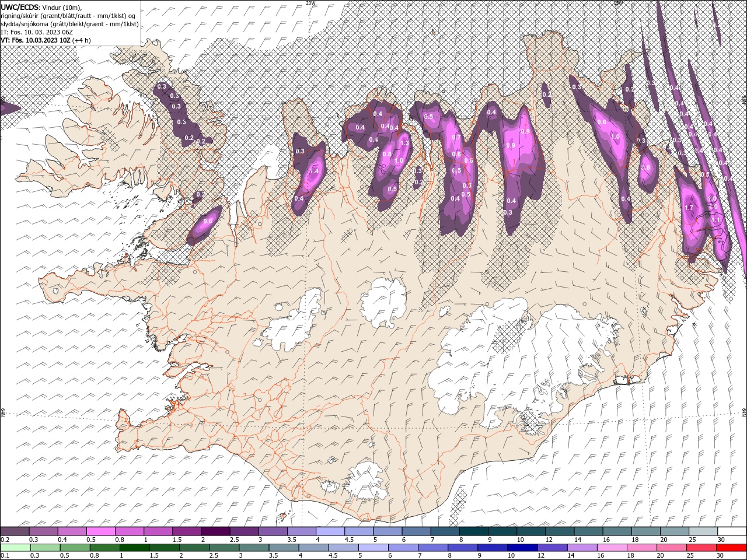The image size is (747, 560).
Task: Pick the green 0.8 swatch in bottom legend
Action: coord(105,547)
